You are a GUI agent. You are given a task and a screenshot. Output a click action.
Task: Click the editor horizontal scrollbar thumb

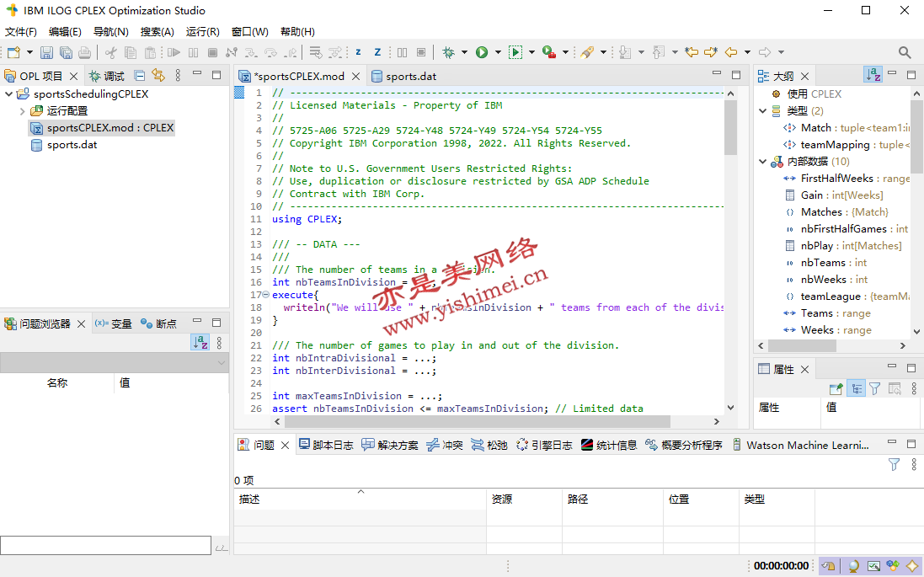(478, 421)
